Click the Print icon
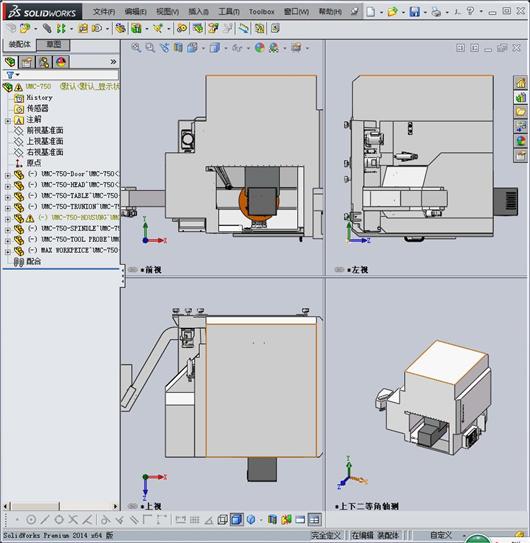This screenshot has width=530, height=543. point(436,12)
